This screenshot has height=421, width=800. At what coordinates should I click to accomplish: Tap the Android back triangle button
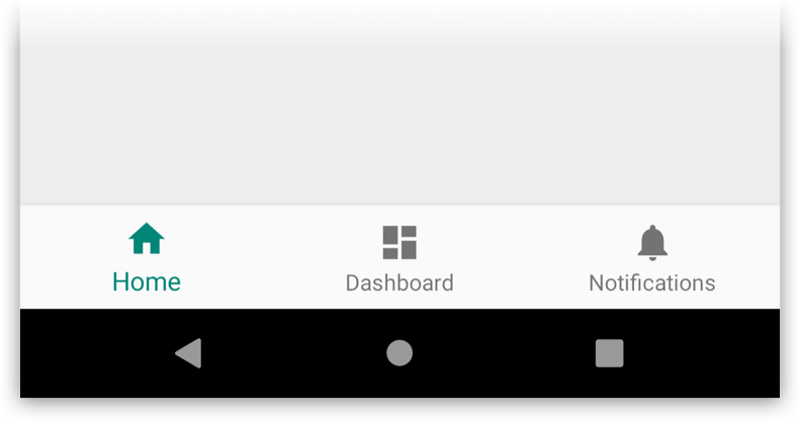pos(189,353)
